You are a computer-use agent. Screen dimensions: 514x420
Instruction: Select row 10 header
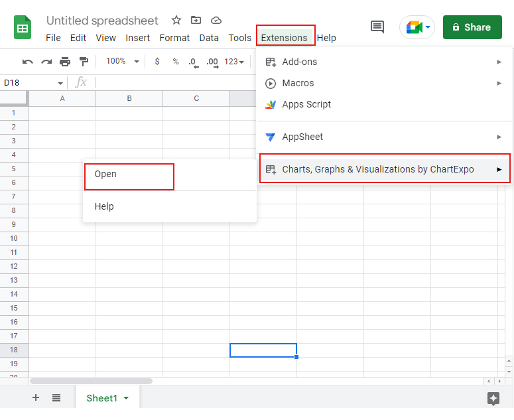(14, 239)
